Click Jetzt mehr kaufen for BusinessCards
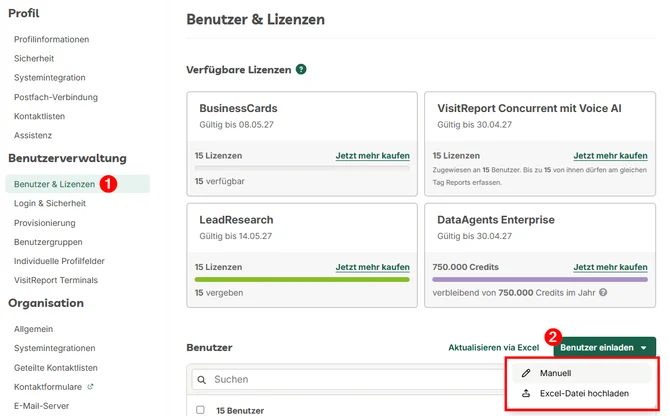Image resolution: width=670 pixels, height=416 pixels. 372,156
